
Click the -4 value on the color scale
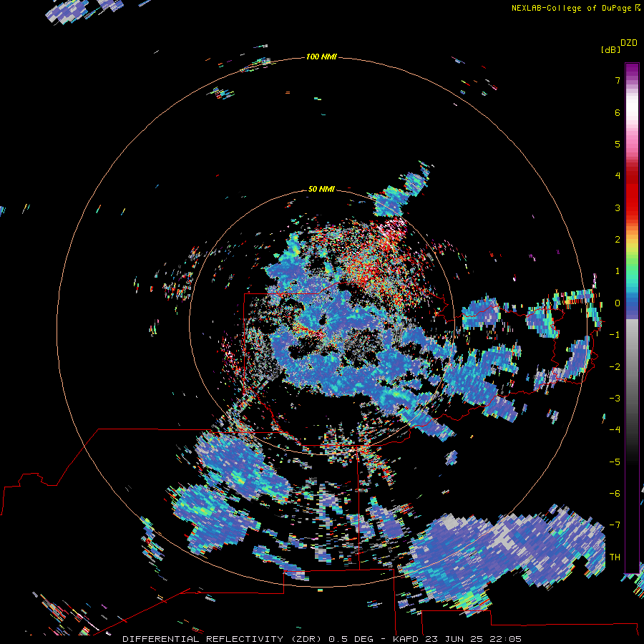pos(615,430)
